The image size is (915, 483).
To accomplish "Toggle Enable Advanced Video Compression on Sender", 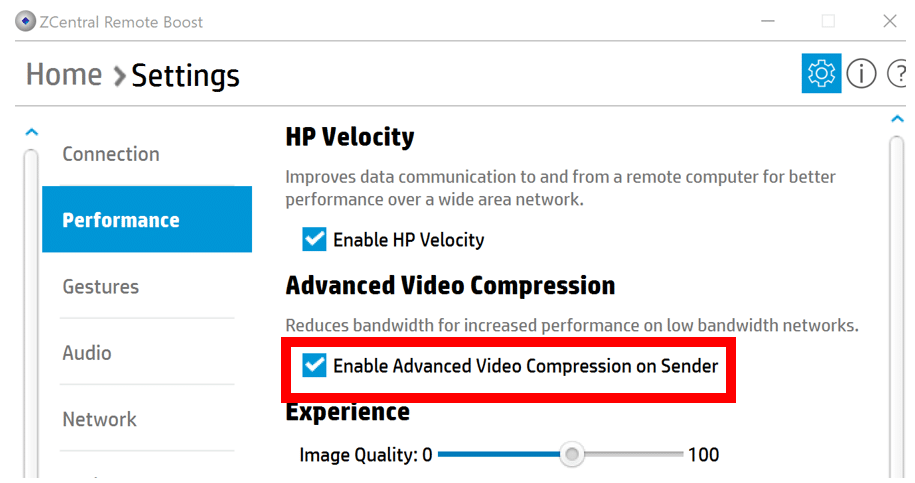I will tap(314, 366).
